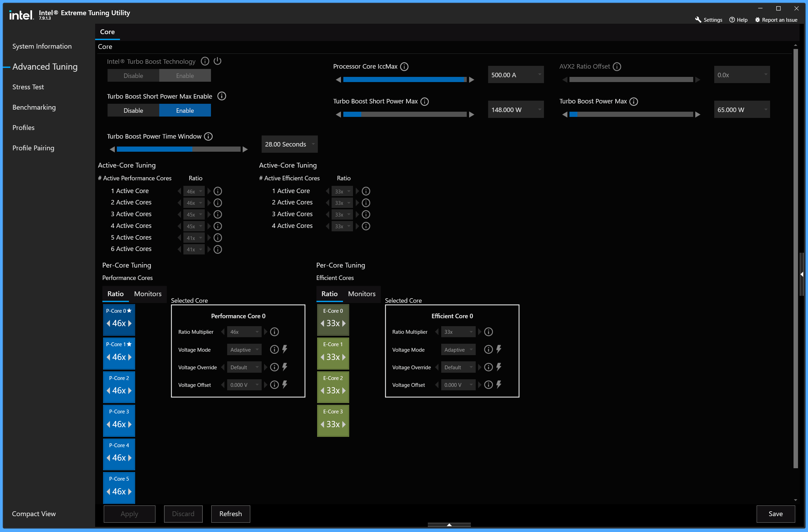Click the Refresh button

(231, 514)
